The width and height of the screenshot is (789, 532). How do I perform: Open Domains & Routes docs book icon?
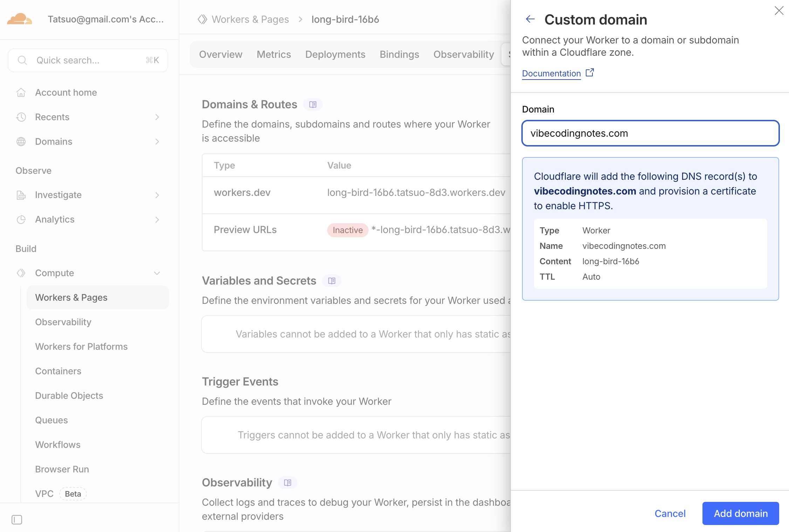click(313, 104)
